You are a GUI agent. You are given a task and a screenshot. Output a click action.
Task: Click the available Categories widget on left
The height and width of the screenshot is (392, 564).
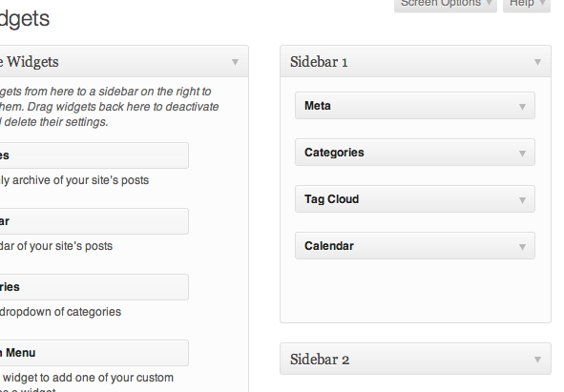click(94, 287)
